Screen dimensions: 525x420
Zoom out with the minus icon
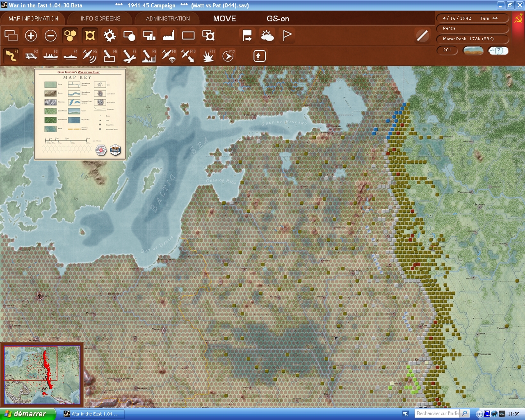(50, 36)
